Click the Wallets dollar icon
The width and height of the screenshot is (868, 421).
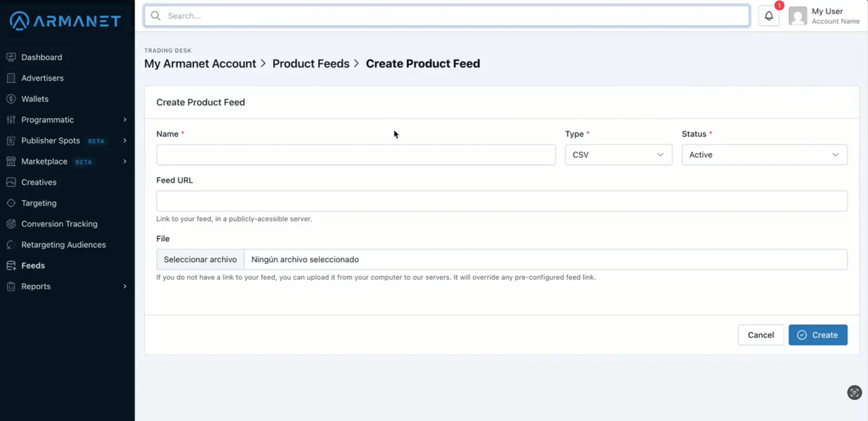11,99
